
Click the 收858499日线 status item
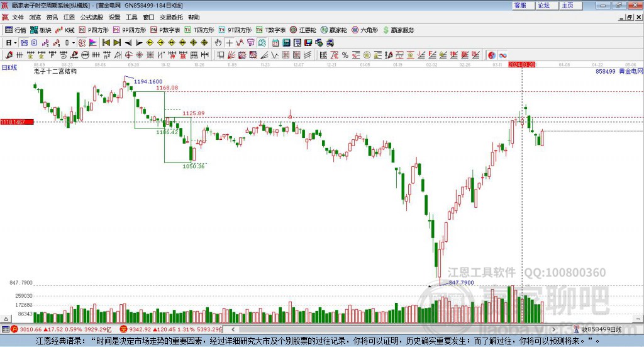pyautogui.click(x=598, y=329)
